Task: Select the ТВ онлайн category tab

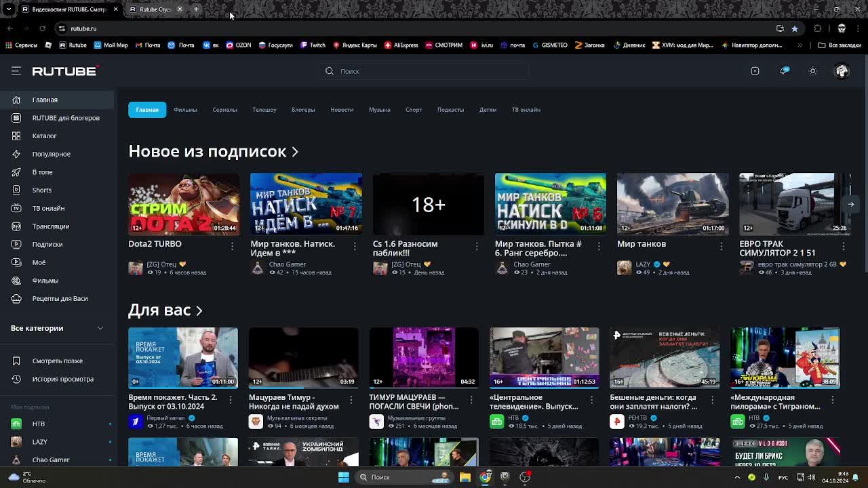Action: [526, 110]
